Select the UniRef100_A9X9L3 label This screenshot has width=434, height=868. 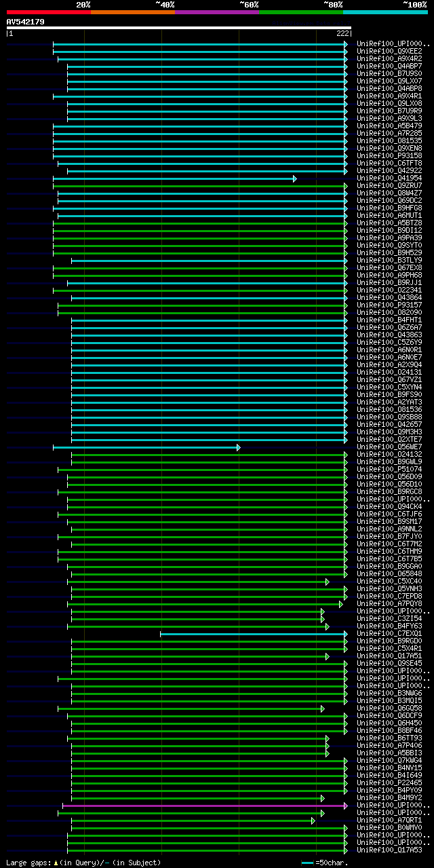pos(389,119)
